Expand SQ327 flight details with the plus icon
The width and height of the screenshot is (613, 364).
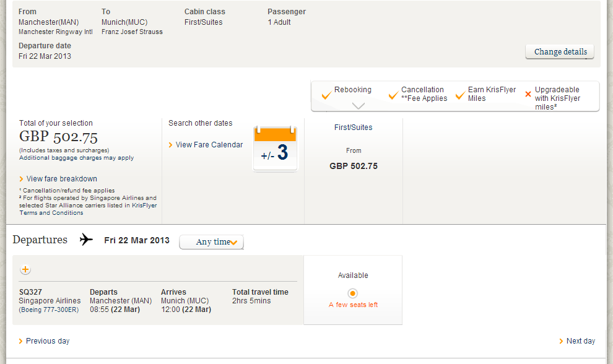click(25, 269)
